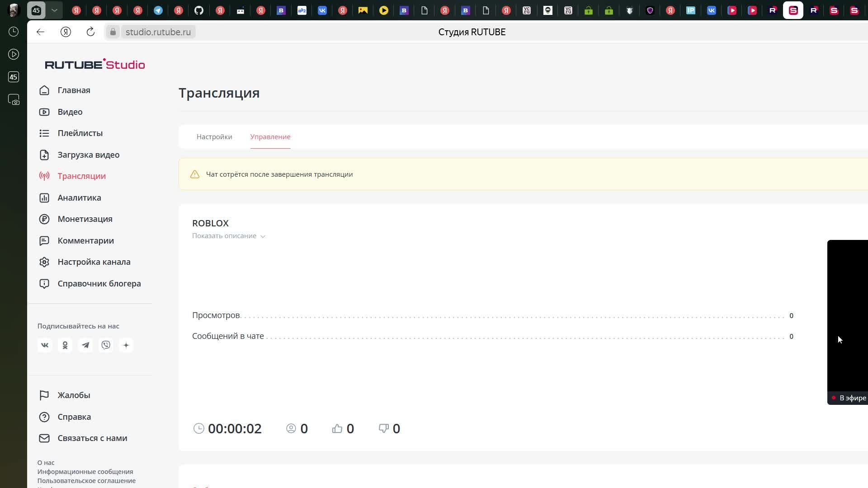The width and height of the screenshot is (868, 488).
Task: Click the warning triangle icon in chat notice
Action: pos(195,174)
